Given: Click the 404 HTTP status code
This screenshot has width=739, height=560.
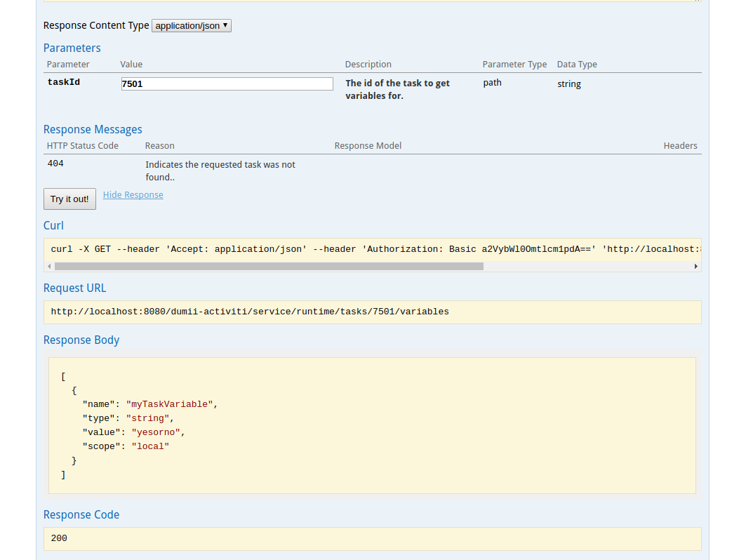Looking at the screenshot, I should [55, 164].
